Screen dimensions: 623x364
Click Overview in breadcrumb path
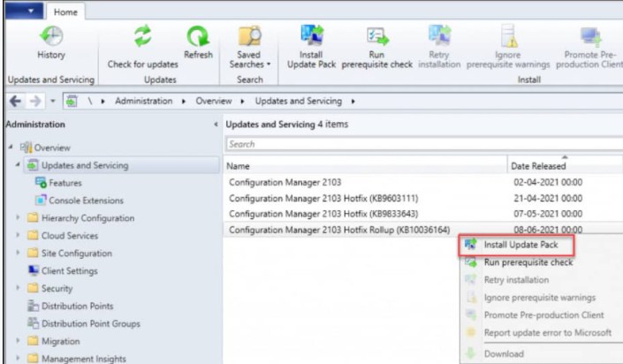point(214,102)
